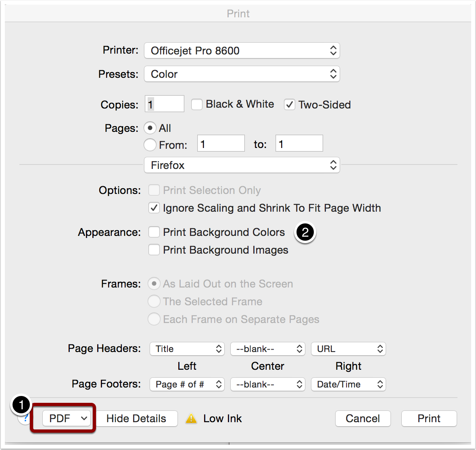Select the From pages radio button
Image resolution: width=476 pixels, height=450 pixels.
tap(150, 145)
